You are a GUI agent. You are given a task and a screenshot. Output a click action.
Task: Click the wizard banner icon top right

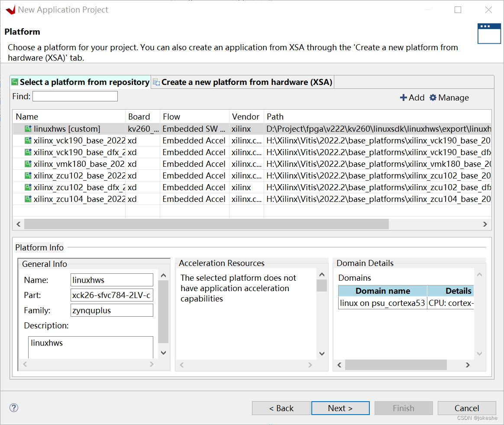click(x=489, y=33)
